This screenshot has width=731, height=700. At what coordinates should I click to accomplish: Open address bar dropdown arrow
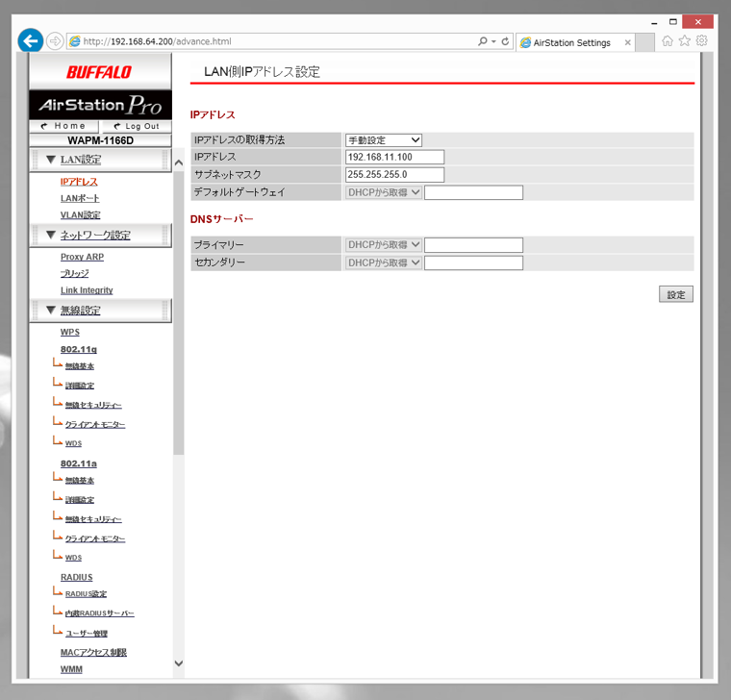tap(493, 41)
